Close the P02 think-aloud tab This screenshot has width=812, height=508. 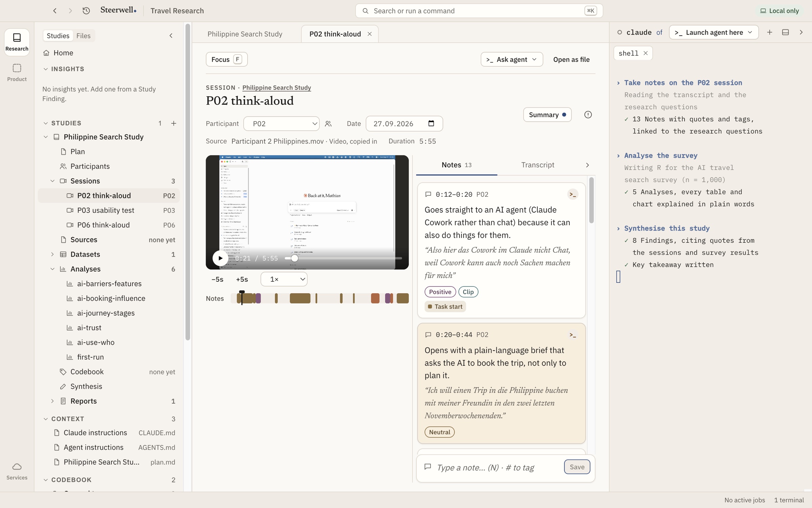369,34
